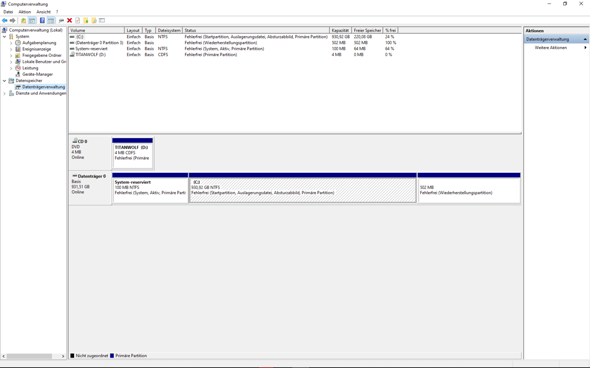Select the 502 MB recovery partition block
The height and width of the screenshot is (368, 590).
469,188
